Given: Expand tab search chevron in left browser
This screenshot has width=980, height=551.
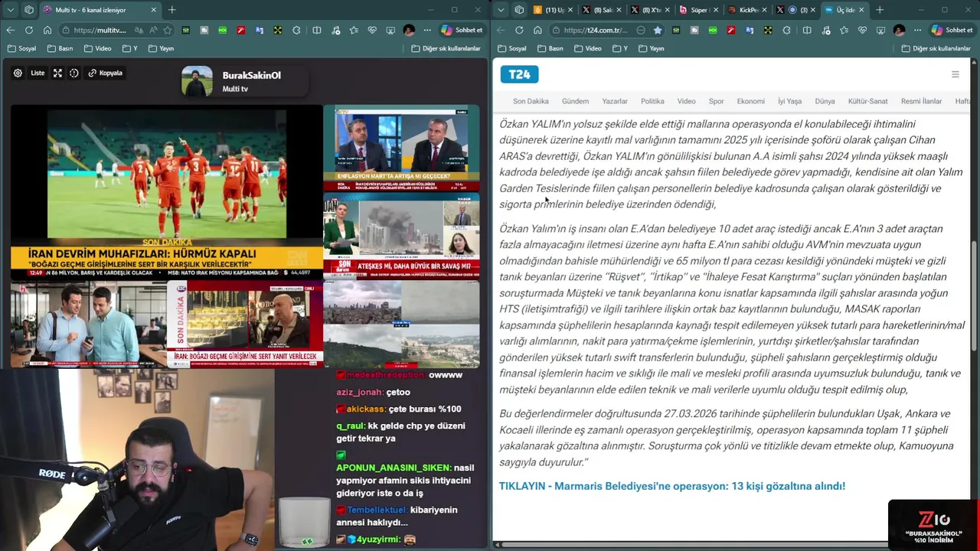Looking at the screenshot, I should coord(11,10).
